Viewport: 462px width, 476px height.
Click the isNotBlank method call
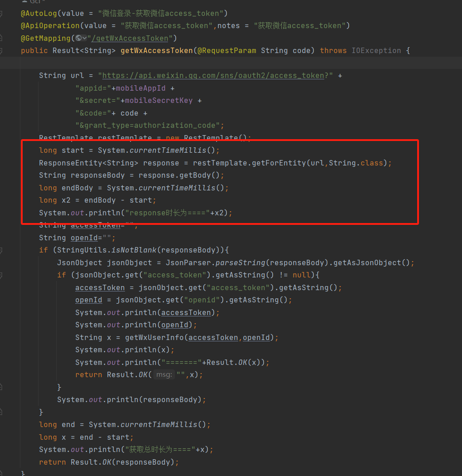coord(134,250)
